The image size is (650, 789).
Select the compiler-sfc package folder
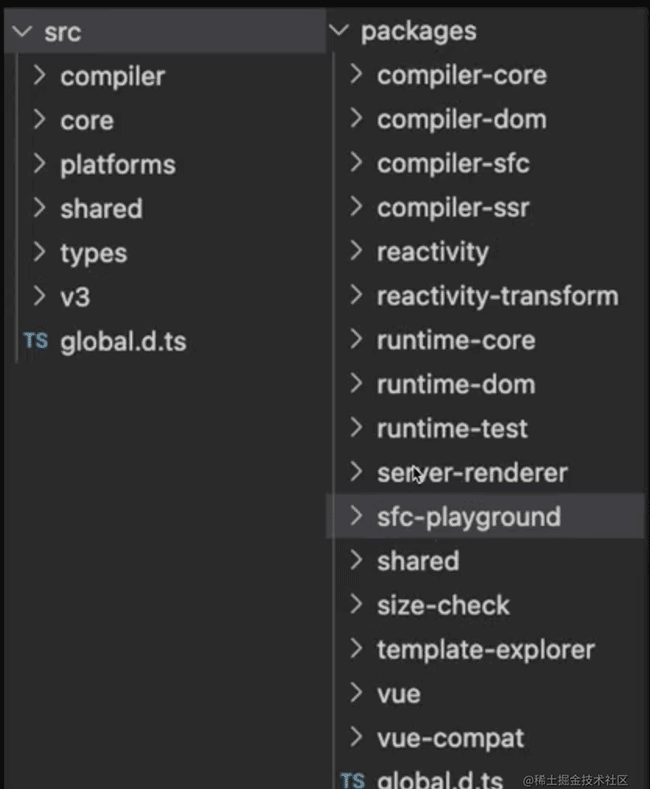[x=452, y=164]
